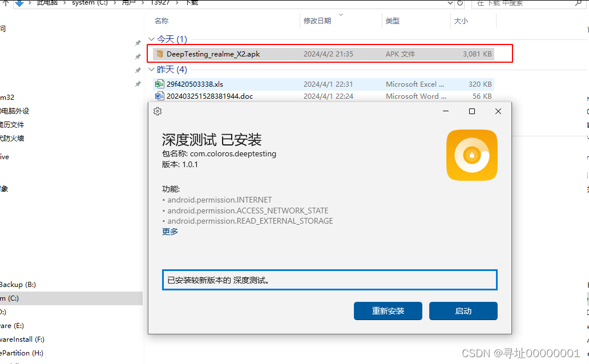Open the 历文件 folder in sidebar
This screenshot has width=589, height=364.
12,125
